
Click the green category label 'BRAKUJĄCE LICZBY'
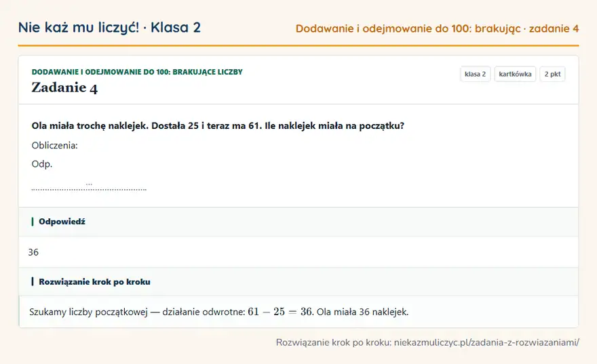(x=208, y=72)
